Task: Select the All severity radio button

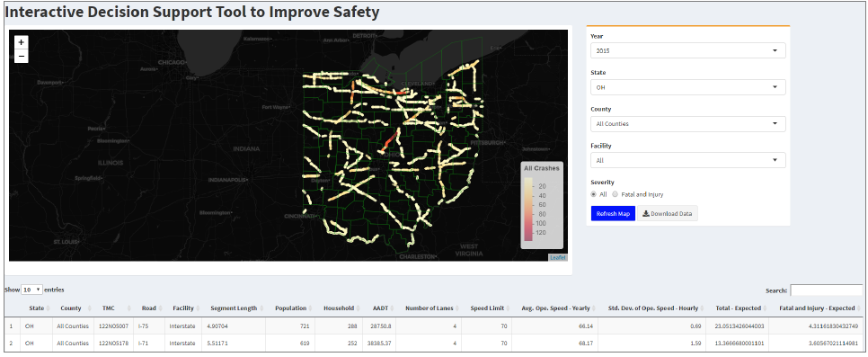Action: pos(594,194)
